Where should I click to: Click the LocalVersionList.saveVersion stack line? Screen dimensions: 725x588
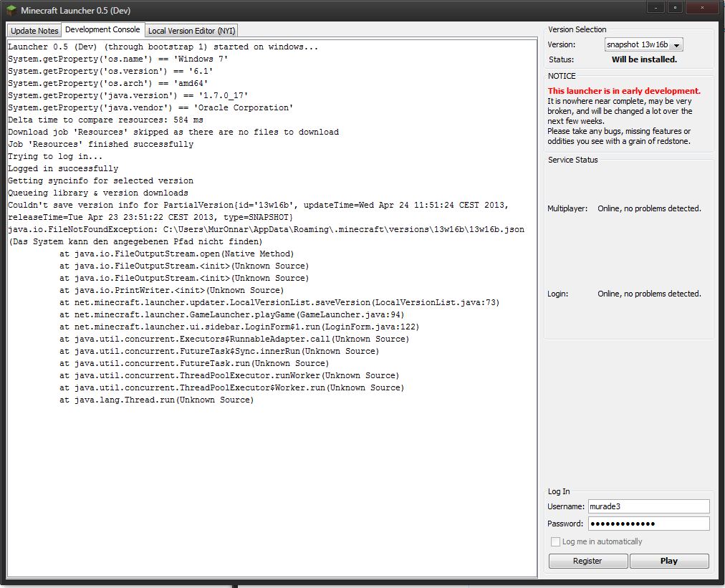tap(279, 302)
